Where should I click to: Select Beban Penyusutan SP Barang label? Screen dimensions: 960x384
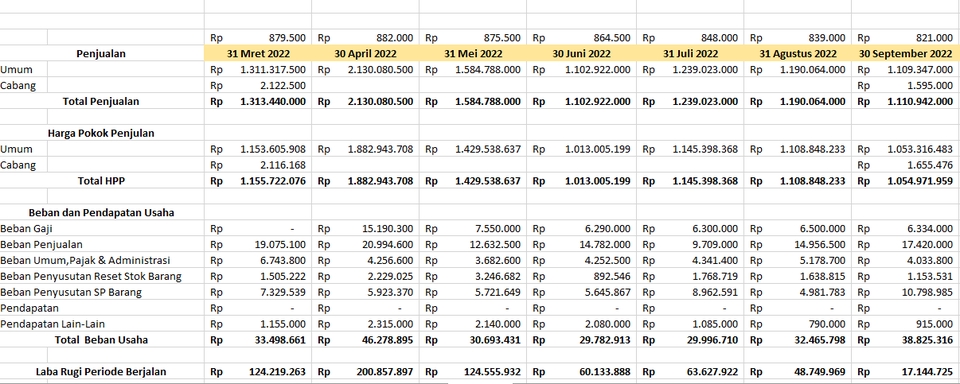pyautogui.click(x=71, y=292)
